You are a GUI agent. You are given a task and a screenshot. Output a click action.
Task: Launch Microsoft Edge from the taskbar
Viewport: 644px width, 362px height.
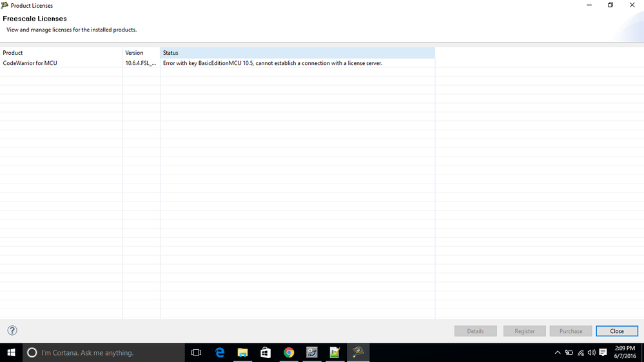click(x=220, y=352)
